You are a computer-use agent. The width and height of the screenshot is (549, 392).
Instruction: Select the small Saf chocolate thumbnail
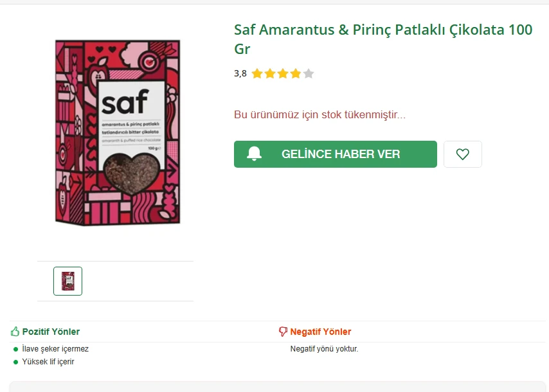click(x=67, y=281)
